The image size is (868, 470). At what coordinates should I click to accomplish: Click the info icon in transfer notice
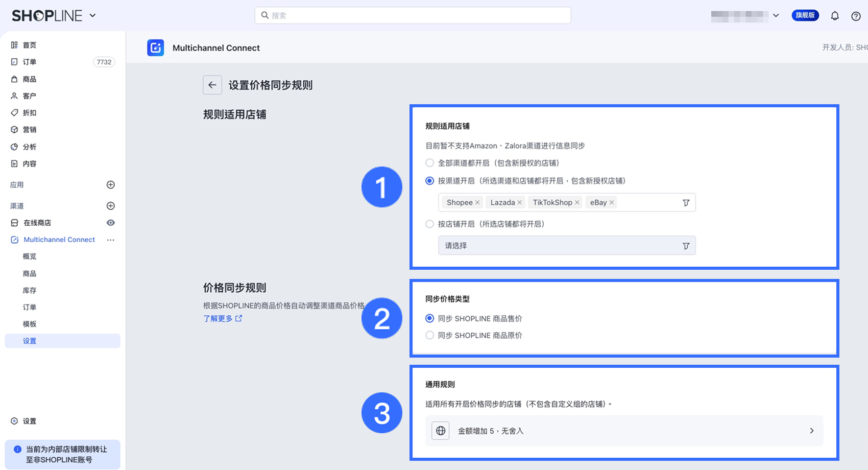tap(17, 450)
